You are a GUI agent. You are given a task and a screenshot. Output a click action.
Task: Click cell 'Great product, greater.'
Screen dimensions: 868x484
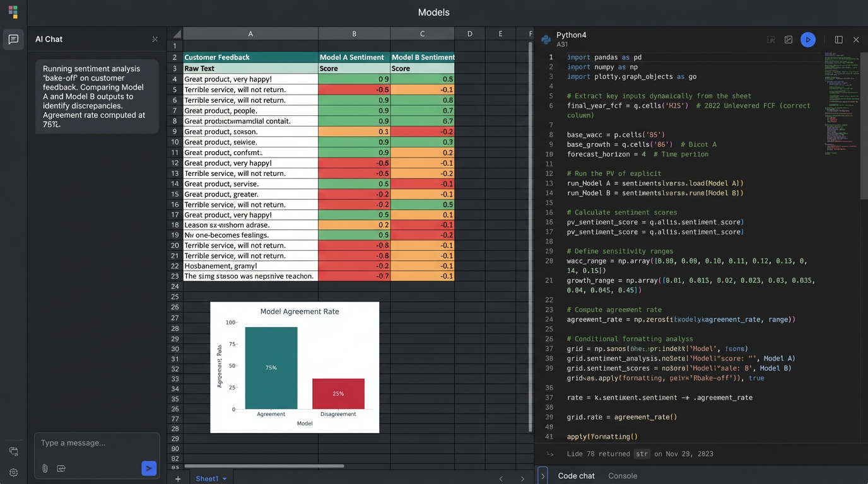point(250,194)
